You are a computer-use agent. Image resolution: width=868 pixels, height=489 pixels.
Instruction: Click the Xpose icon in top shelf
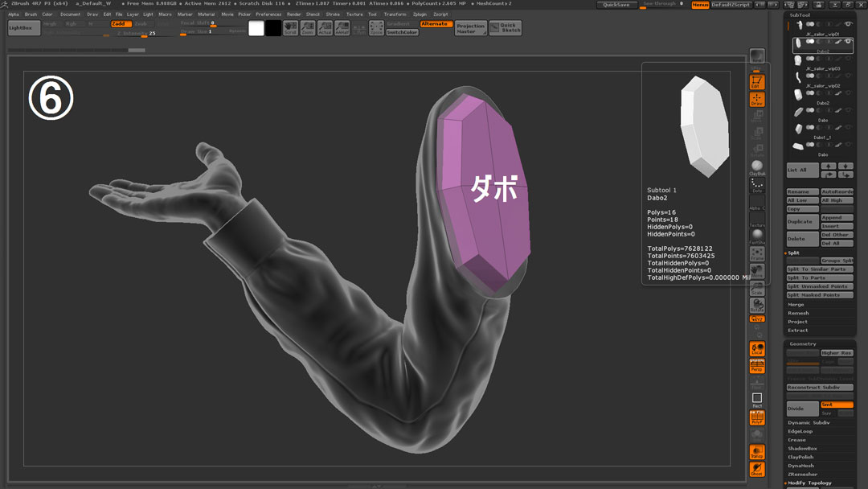(x=376, y=27)
